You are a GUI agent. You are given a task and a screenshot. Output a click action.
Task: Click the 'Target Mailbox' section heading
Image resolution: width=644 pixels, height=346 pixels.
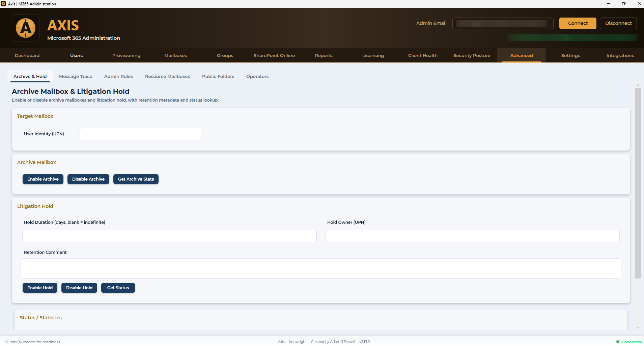(35, 116)
